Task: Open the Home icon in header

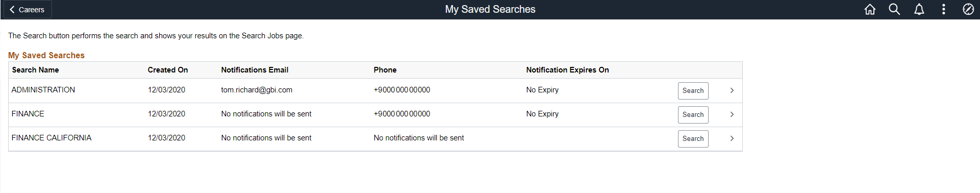Action: pyautogui.click(x=870, y=9)
